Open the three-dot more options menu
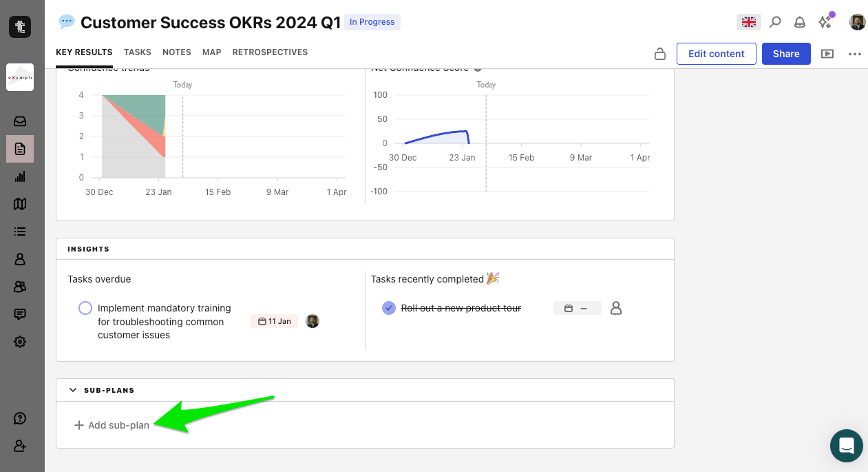The height and width of the screenshot is (472, 868). coord(855,54)
